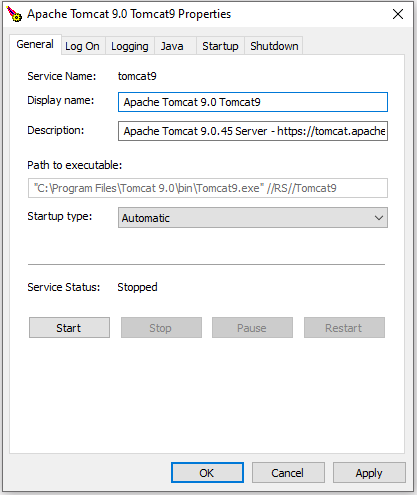Click the Description label
This screenshot has height=495, width=417.
click(56, 130)
